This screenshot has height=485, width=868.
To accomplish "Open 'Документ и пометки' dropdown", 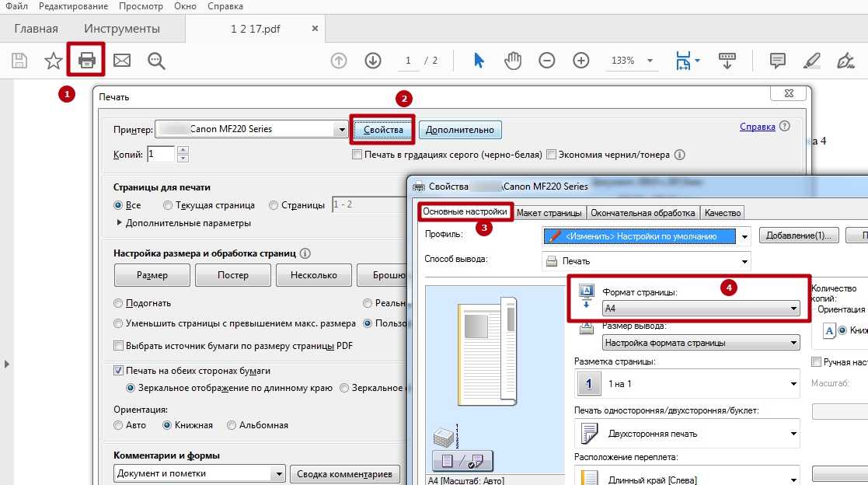I will tap(200, 473).
